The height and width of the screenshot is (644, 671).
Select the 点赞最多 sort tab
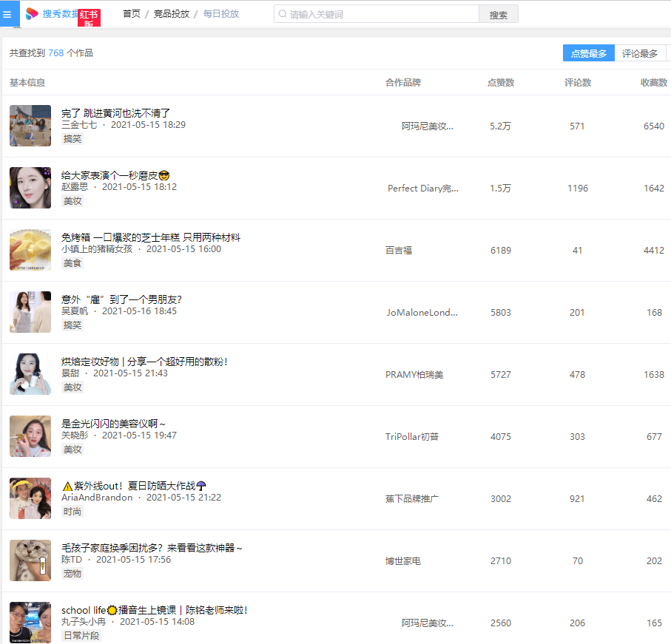[588, 53]
